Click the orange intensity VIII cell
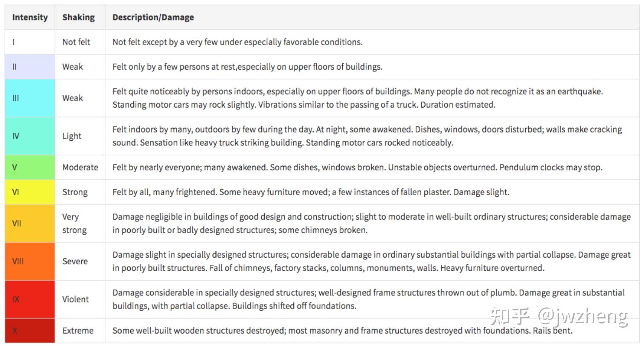The image size is (644, 346). coord(30,261)
